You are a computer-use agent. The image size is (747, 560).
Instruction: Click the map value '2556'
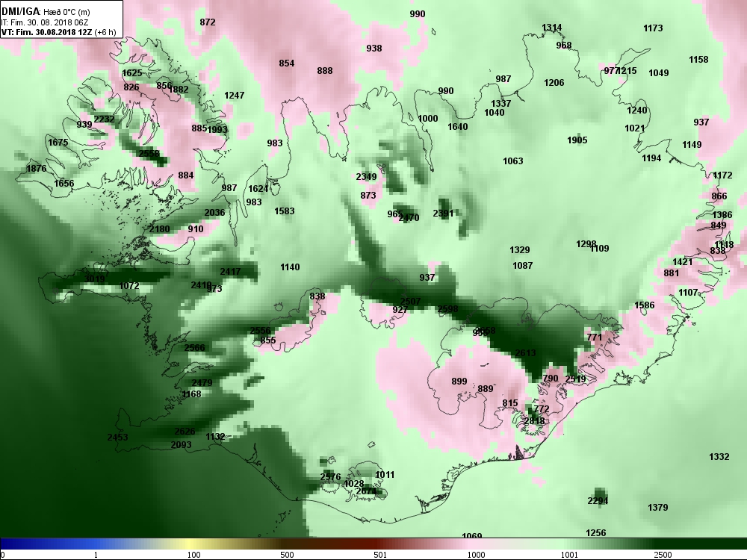click(x=260, y=331)
